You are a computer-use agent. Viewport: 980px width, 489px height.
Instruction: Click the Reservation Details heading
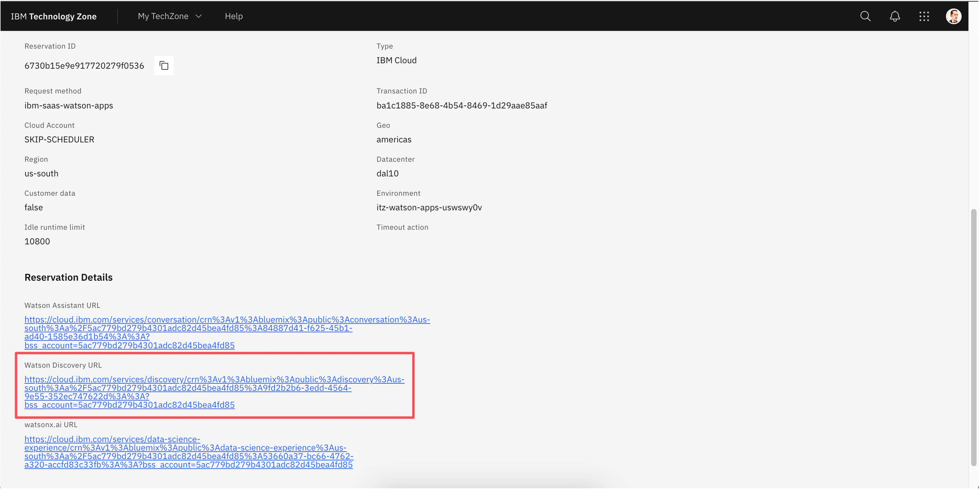point(68,277)
